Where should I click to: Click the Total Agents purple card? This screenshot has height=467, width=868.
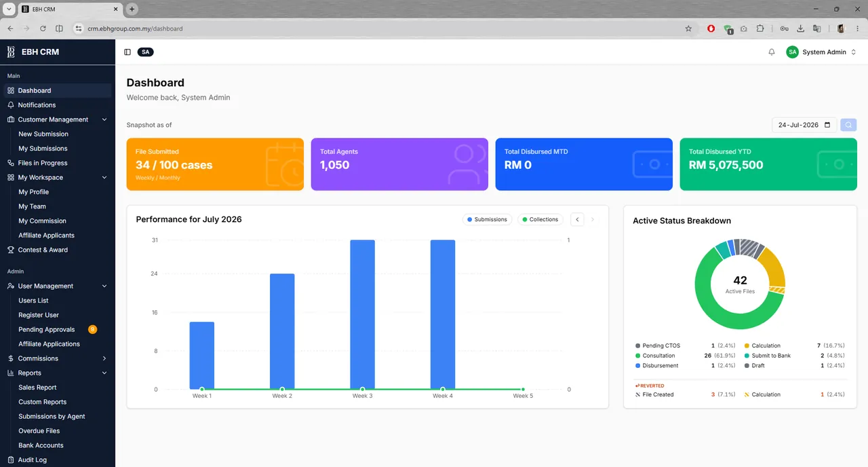coord(399,164)
